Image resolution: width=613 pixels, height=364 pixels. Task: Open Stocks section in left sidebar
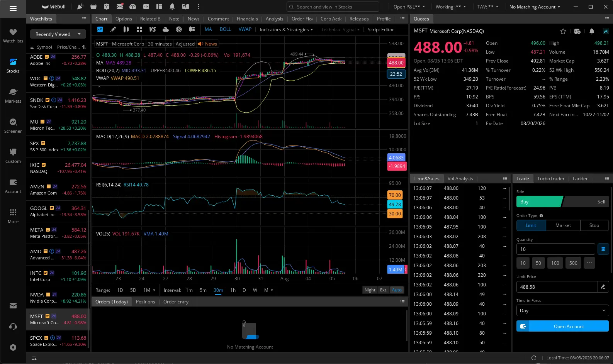[13, 65]
